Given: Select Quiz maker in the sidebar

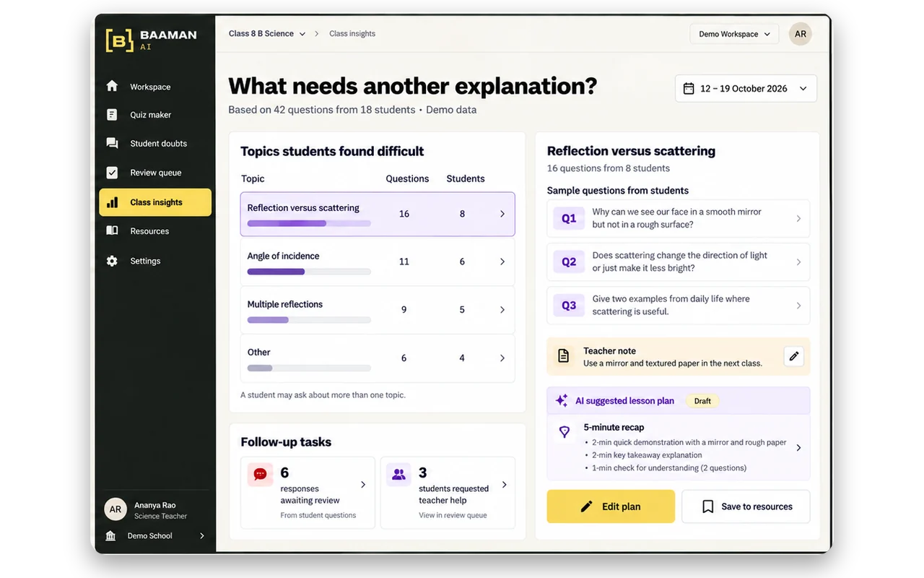Looking at the screenshot, I should pos(155,115).
